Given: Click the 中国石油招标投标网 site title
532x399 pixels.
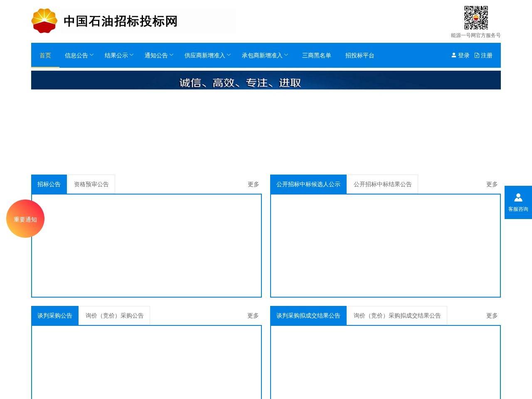Looking at the screenshot, I should 121,21.
